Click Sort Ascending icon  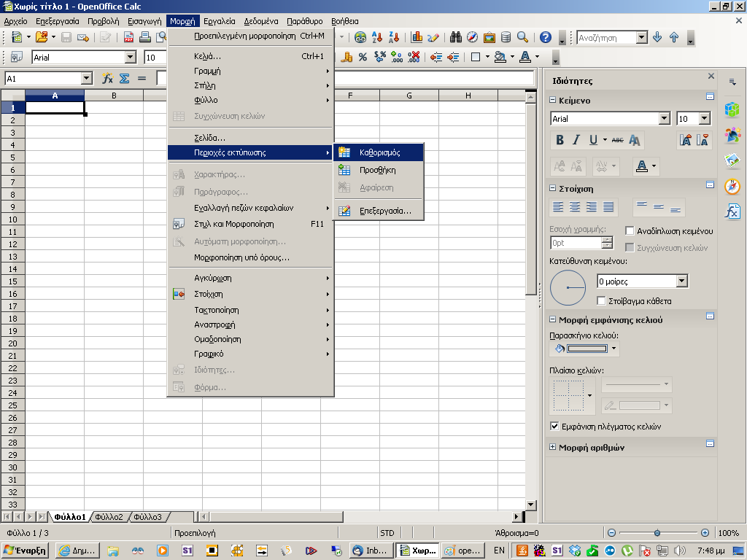pyautogui.click(x=377, y=37)
